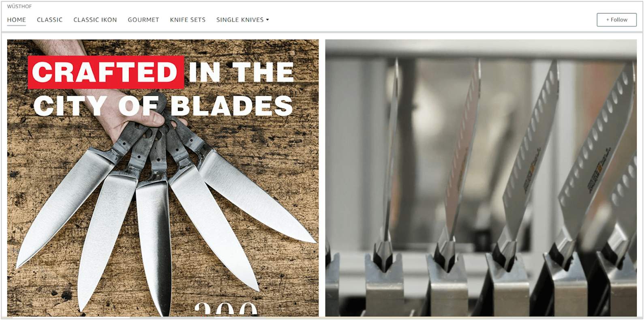Click the + Follow button

pyautogui.click(x=616, y=20)
